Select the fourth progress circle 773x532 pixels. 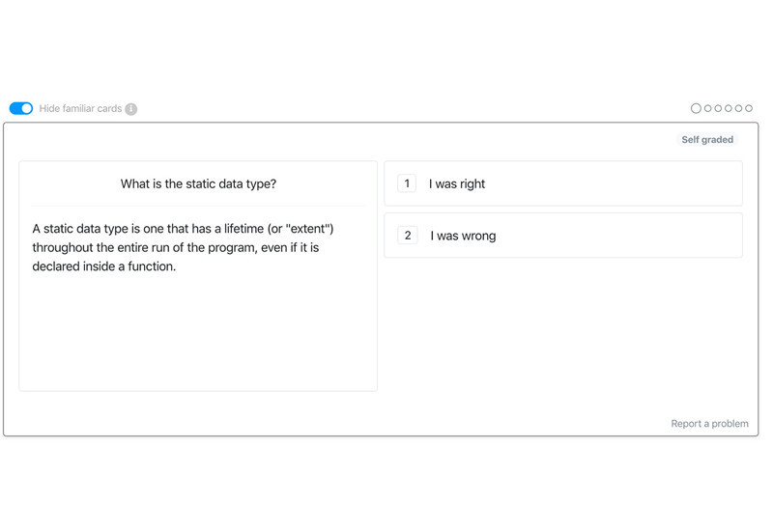coord(729,108)
